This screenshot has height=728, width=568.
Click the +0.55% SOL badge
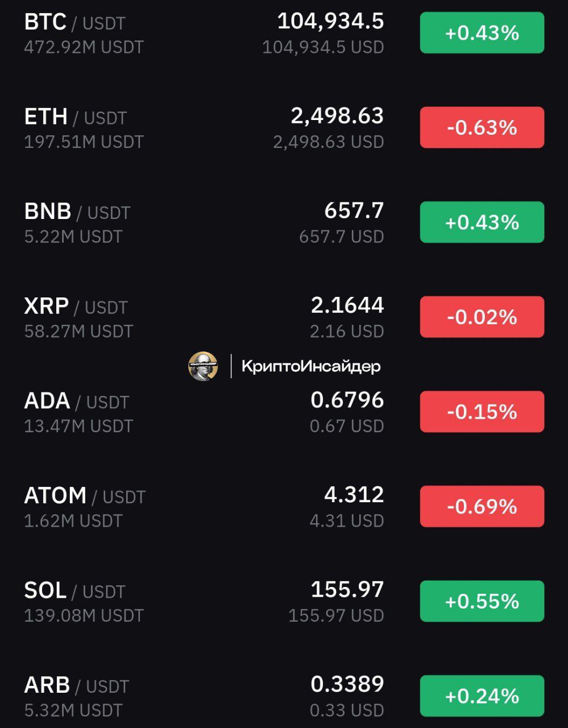pyautogui.click(x=482, y=601)
